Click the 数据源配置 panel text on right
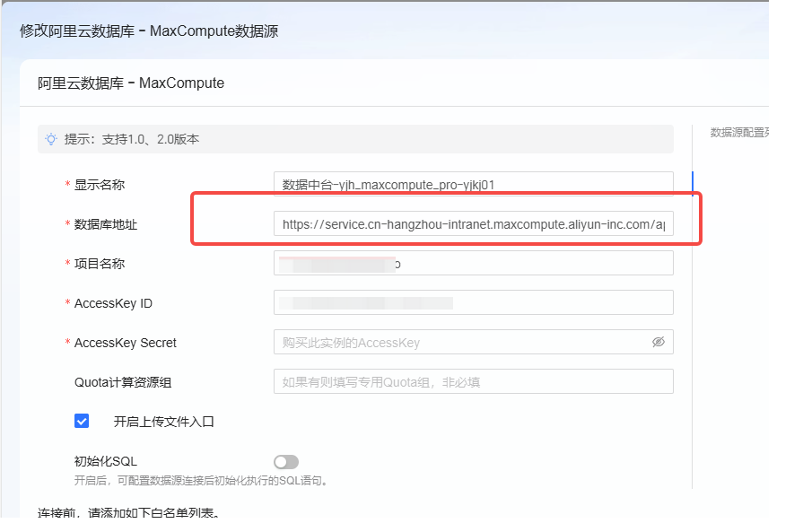The width and height of the screenshot is (803, 532). 738,133
